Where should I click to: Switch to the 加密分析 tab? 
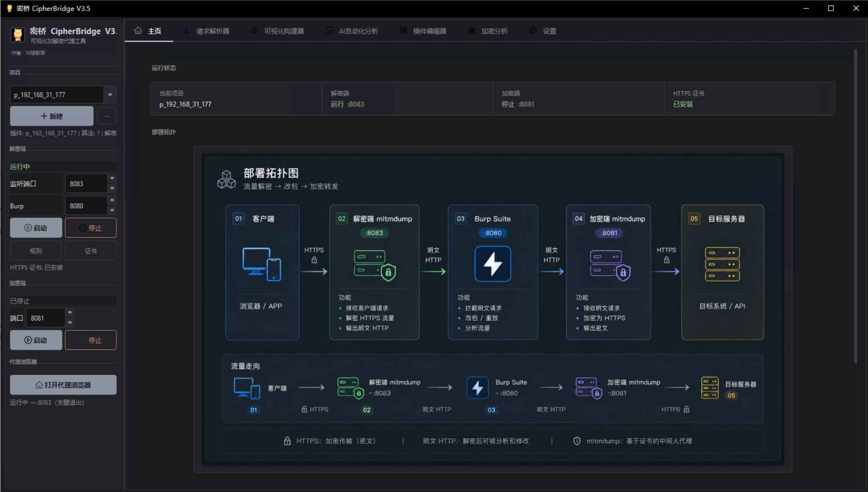pos(488,31)
